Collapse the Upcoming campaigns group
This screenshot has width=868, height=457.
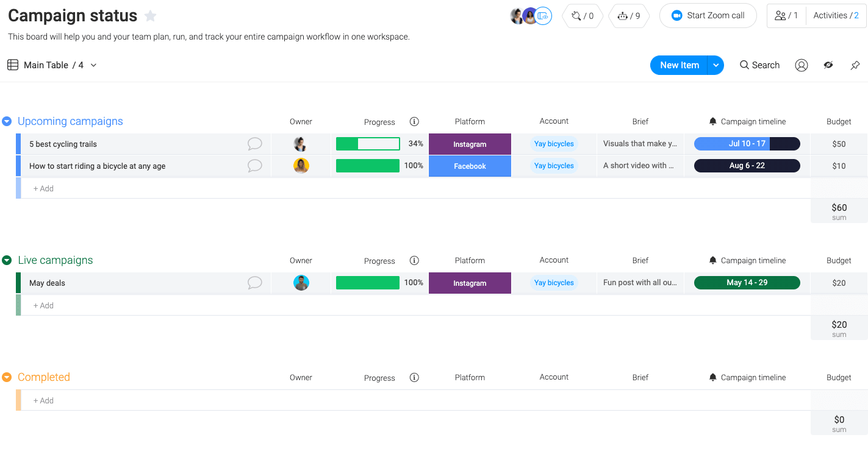pyautogui.click(x=7, y=121)
